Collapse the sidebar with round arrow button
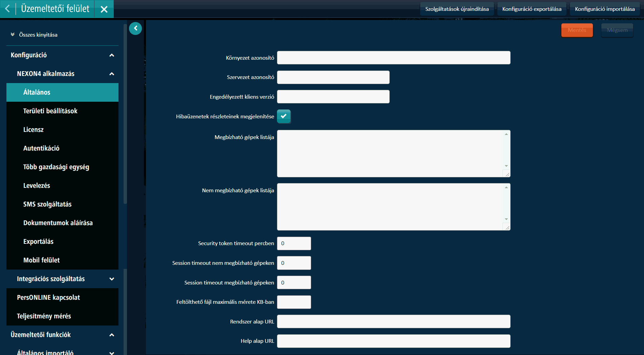 [x=135, y=28]
